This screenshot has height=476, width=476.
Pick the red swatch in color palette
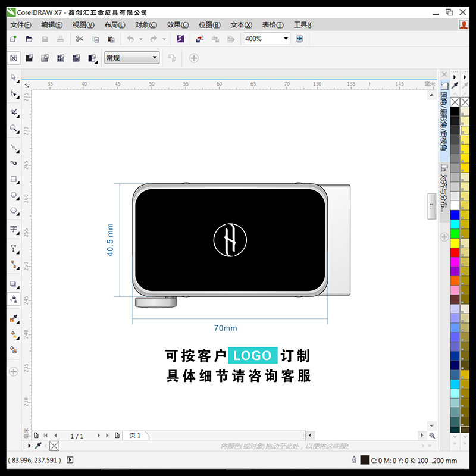click(x=455, y=252)
